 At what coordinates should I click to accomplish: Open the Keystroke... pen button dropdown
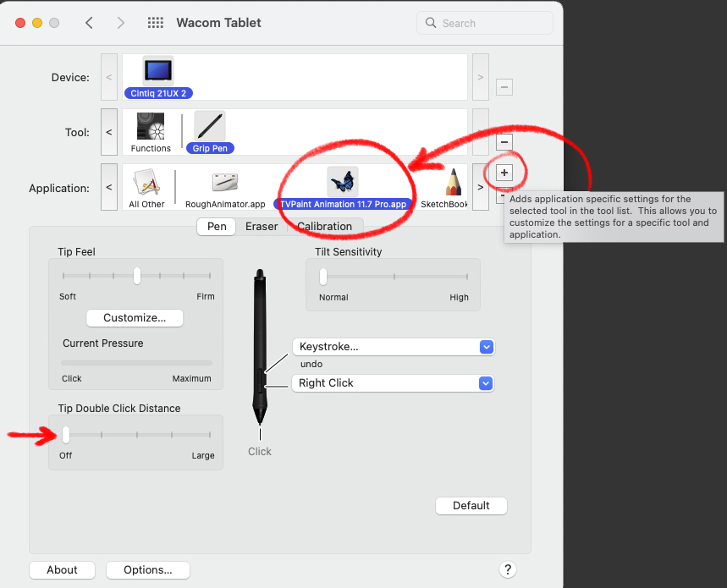tap(394, 347)
